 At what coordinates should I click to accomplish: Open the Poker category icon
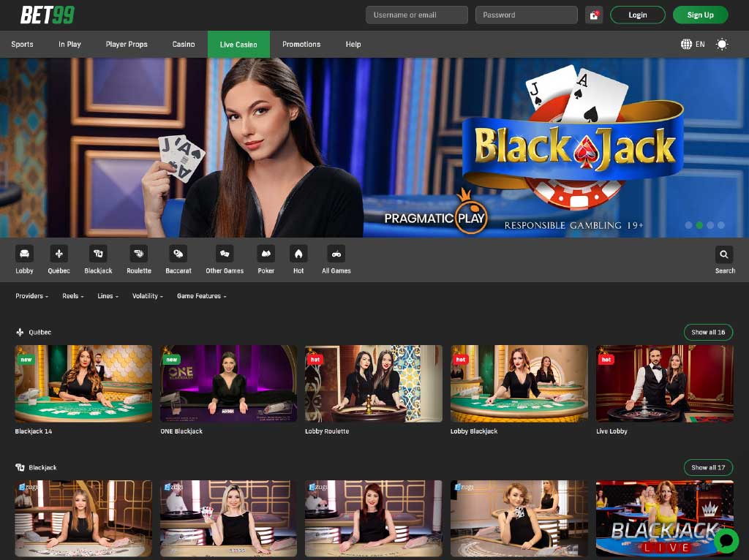pos(266,254)
